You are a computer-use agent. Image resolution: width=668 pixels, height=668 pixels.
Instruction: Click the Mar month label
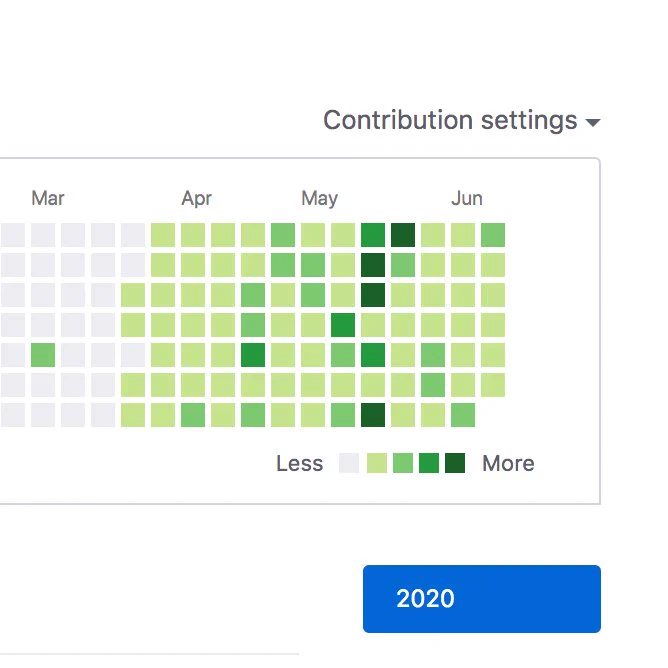click(x=48, y=198)
